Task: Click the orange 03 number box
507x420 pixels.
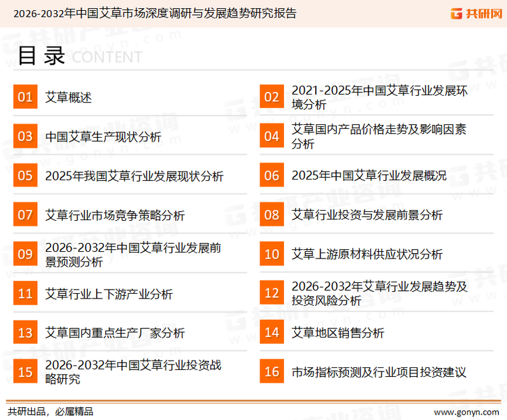Action: (25, 136)
